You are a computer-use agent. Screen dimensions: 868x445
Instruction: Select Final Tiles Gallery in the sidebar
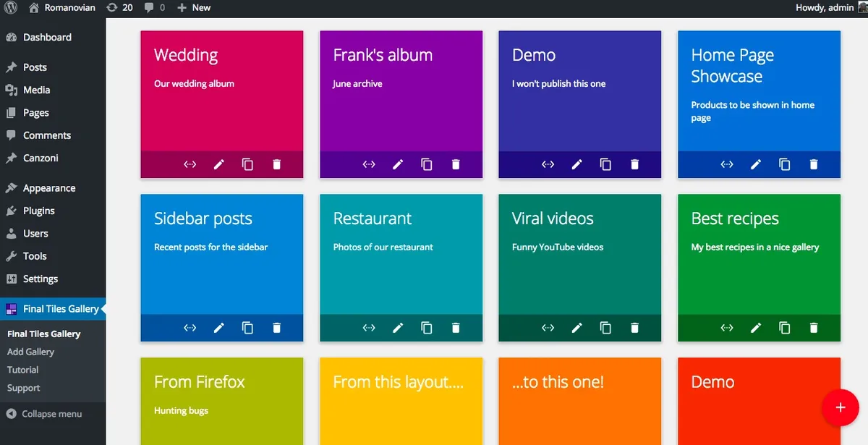(53, 309)
